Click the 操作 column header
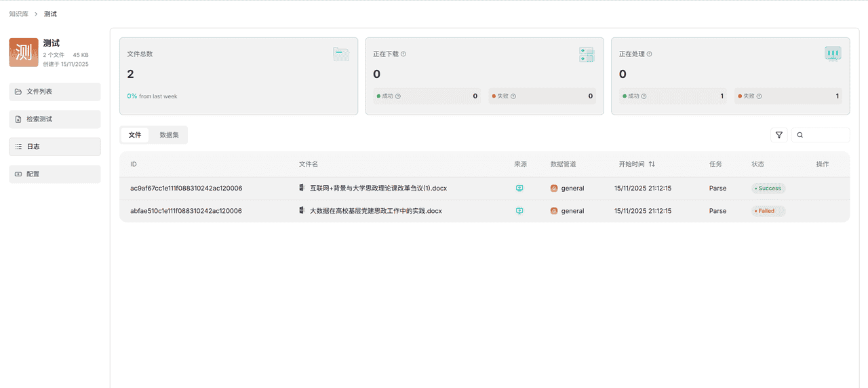This screenshot has width=868, height=388. (x=823, y=164)
